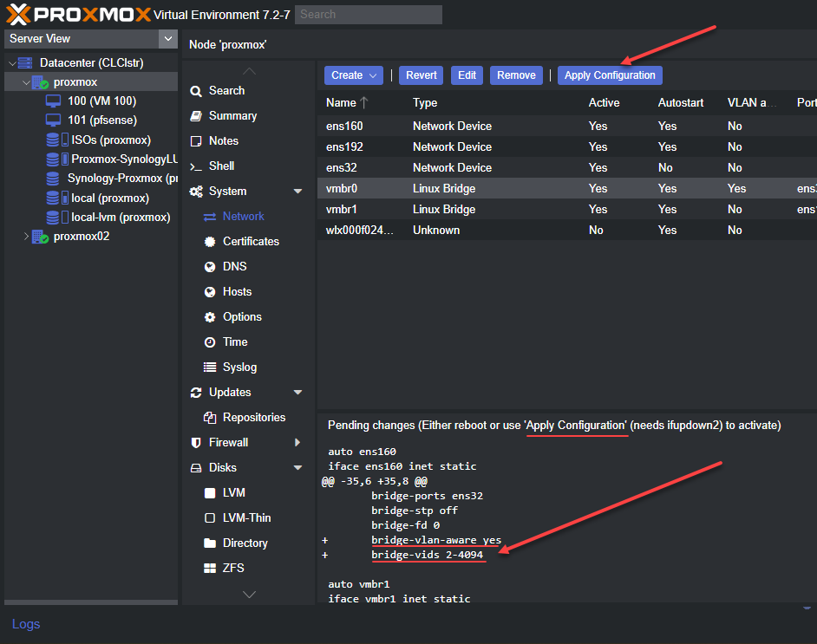
Task: Open the Syslog list icon
Action: 210,368
